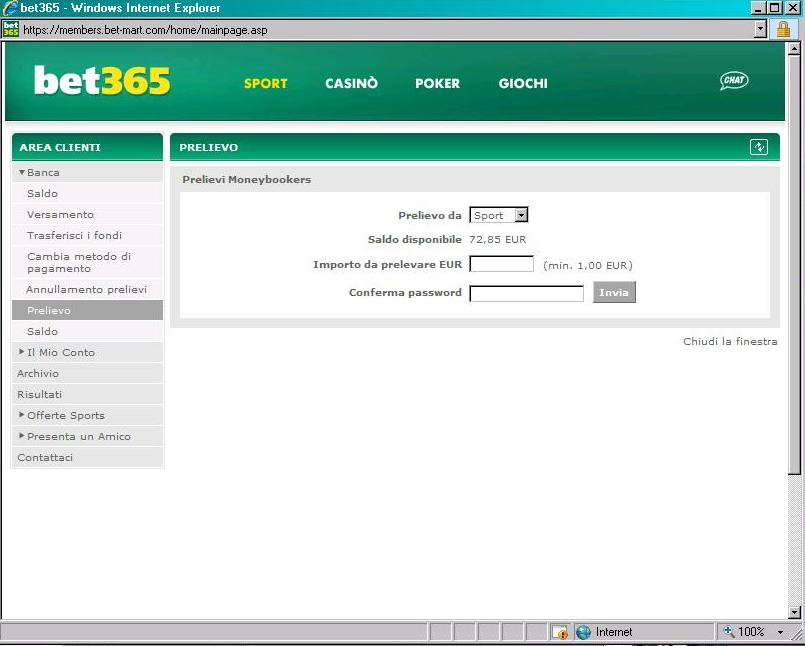Image resolution: width=805 pixels, height=646 pixels.
Task: Switch to the Giochi tab
Action: [x=523, y=83]
